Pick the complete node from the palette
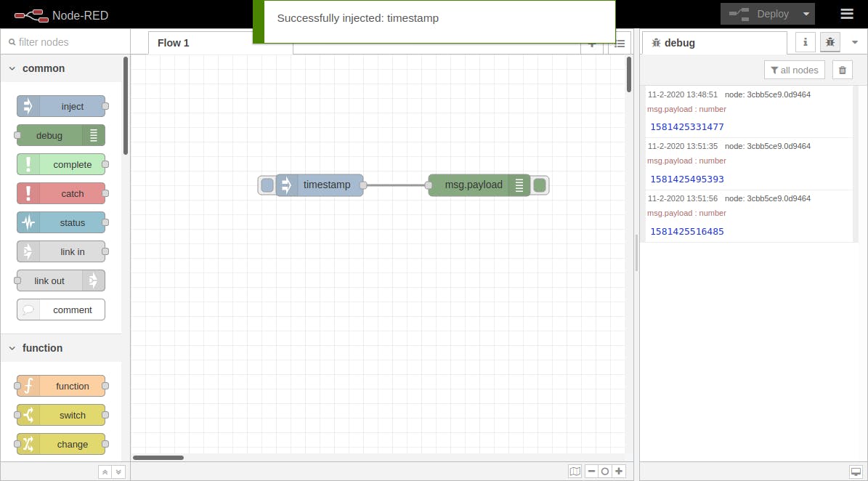Image resolution: width=868 pixels, height=481 pixels. point(61,164)
